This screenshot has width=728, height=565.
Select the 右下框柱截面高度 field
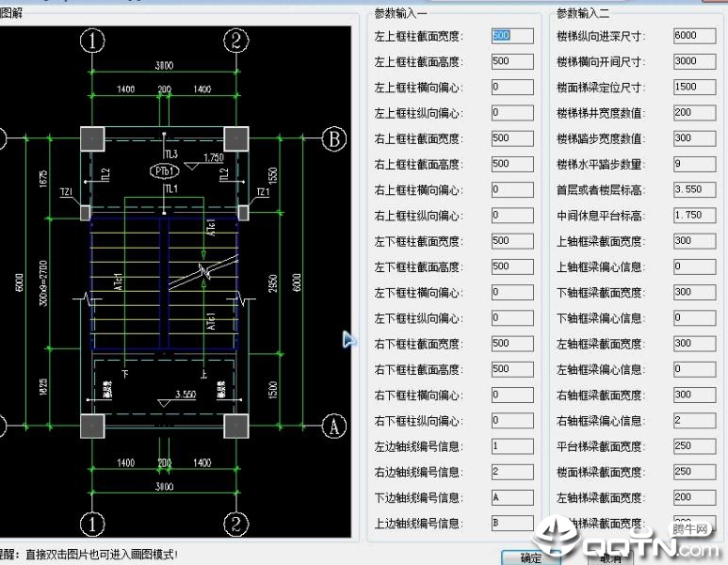[x=511, y=369]
